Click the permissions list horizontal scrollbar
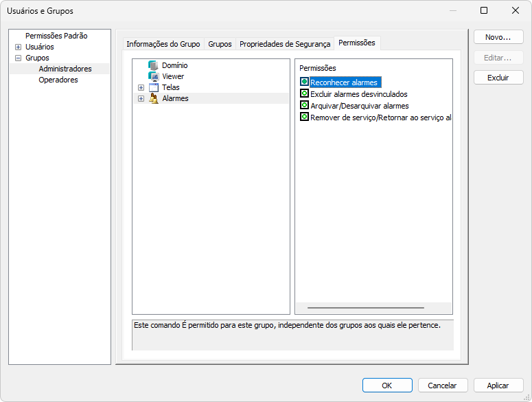The width and height of the screenshot is (532, 402). click(x=366, y=308)
